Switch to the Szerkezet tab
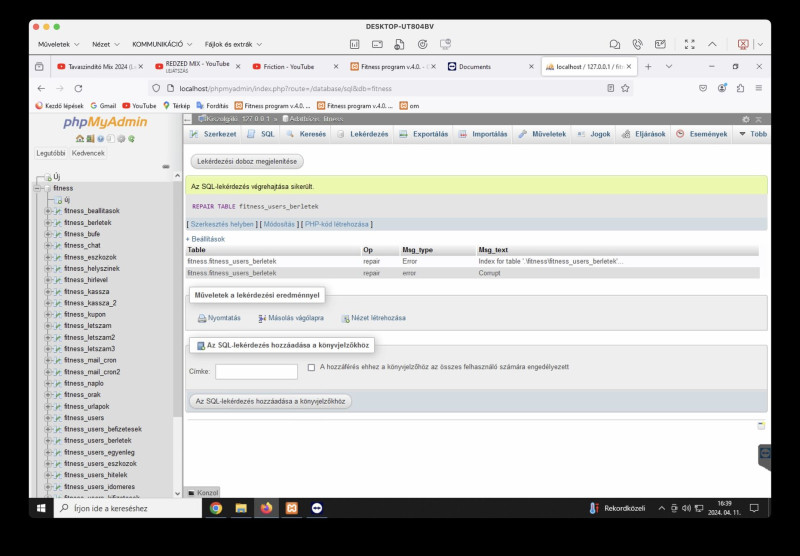The image size is (800, 556). (213, 134)
